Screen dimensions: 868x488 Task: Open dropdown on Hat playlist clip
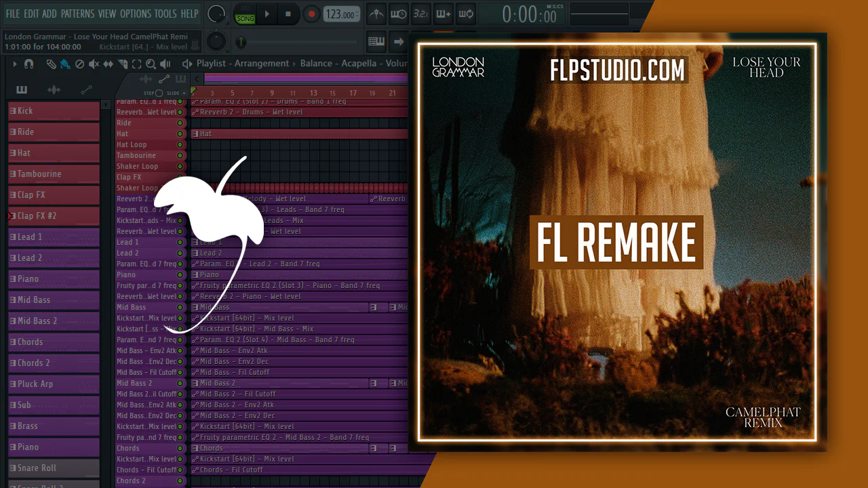coord(195,134)
